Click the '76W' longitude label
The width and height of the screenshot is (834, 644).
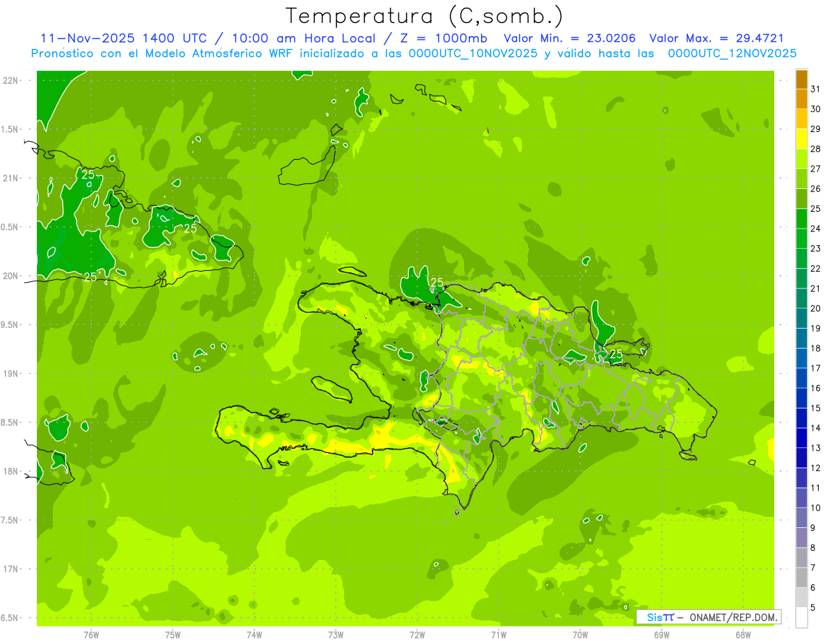[91, 634]
